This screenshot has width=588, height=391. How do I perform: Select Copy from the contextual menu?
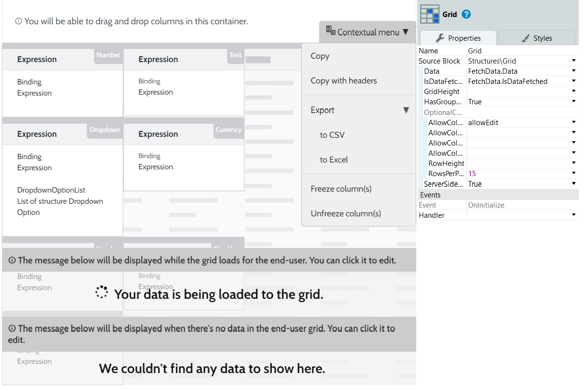tap(320, 56)
